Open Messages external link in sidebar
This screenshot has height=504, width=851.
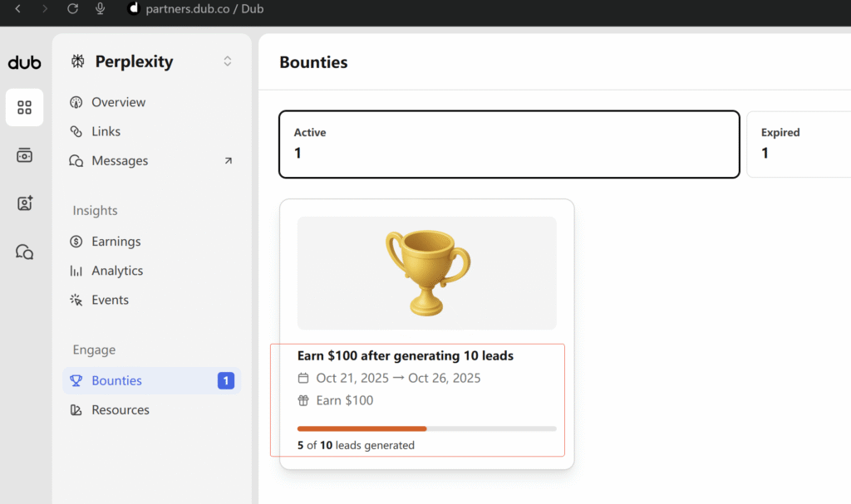(120, 160)
